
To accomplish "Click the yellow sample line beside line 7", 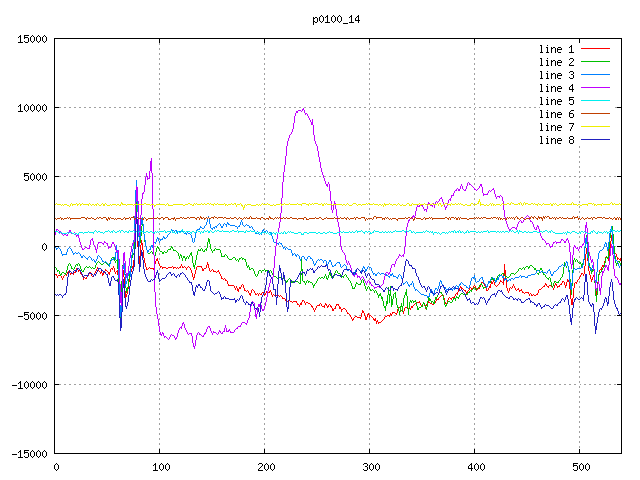I will pos(595,127).
